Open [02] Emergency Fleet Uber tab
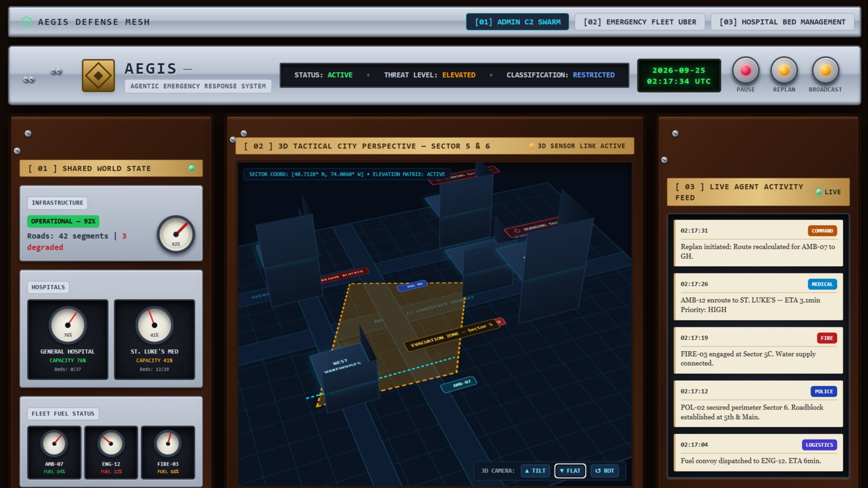The image size is (868, 488). tap(640, 22)
